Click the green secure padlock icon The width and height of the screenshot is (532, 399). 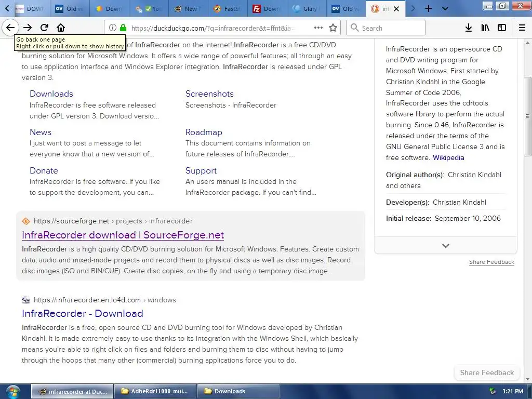pos(123,28)
